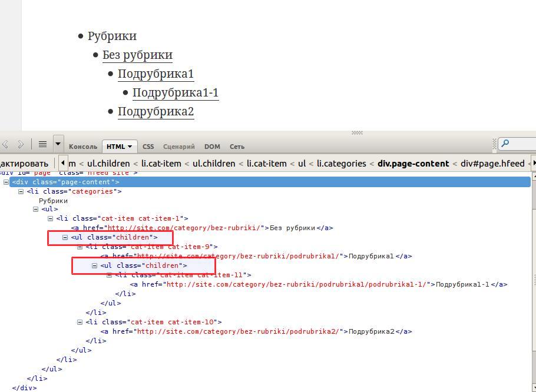Switch to the CSS tab
The image size is (536, 392).
pos(148,147)
